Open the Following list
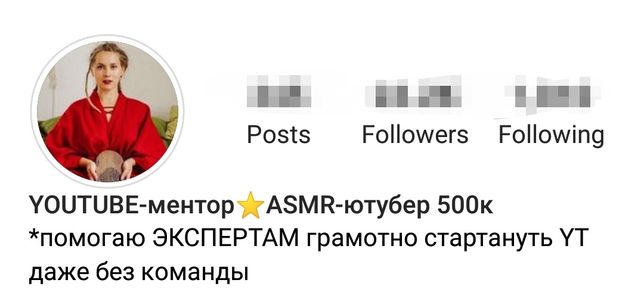644x289 pixels. tap(551, 136)
